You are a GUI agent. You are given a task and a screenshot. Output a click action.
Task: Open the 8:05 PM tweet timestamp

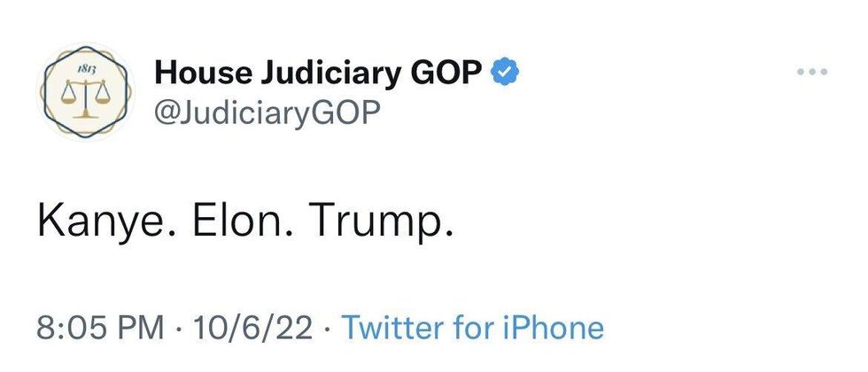coord(100,328)
